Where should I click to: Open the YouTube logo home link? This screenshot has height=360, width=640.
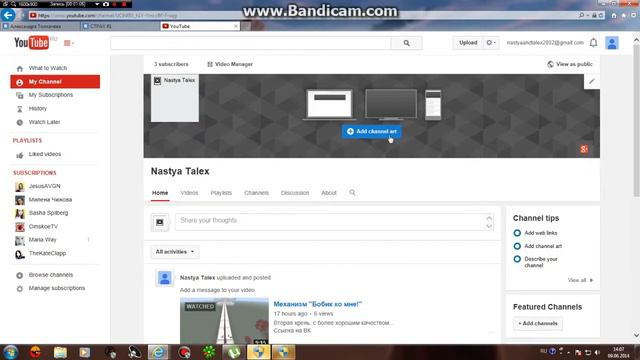(x=31, y=42)
